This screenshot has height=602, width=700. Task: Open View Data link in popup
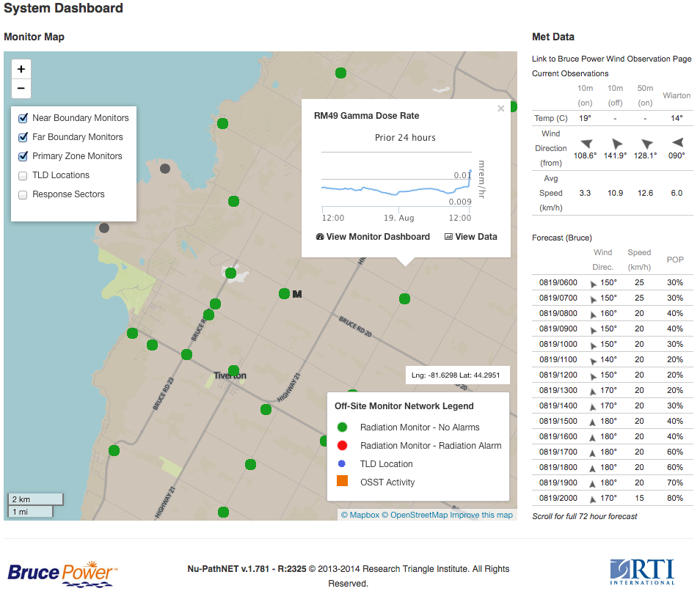click(470, 237)
